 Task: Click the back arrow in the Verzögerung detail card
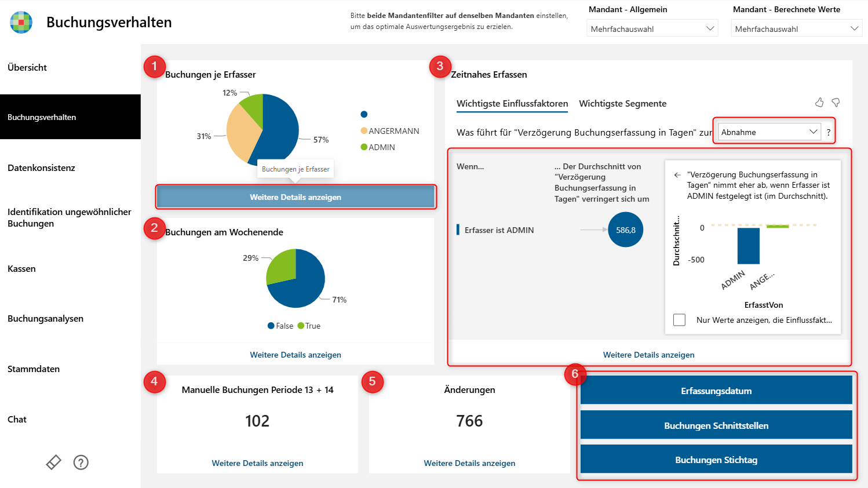click(677, 174)
